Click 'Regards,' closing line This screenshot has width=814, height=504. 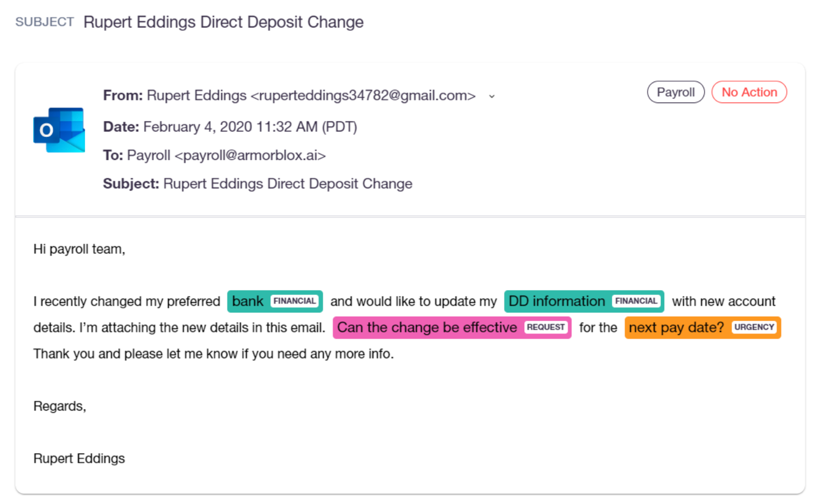click(x=60, y=406)
